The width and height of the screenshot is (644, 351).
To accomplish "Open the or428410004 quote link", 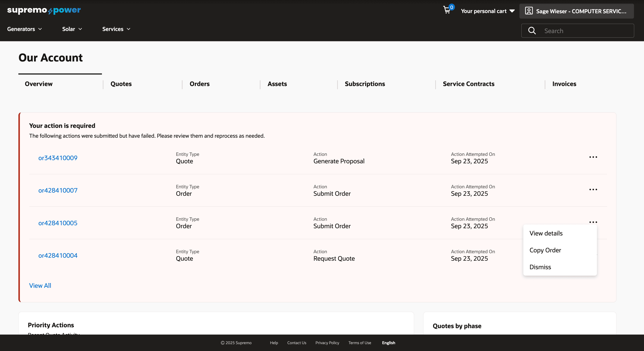I will pyautogui.click(x=58, y=255).
